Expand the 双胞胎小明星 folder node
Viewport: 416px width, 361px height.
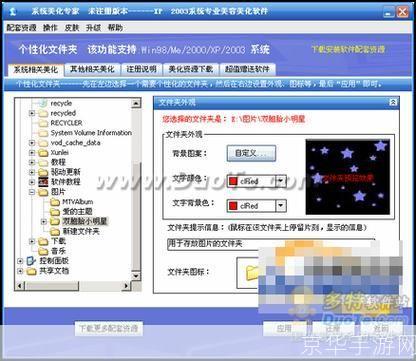tap(44, 221)
